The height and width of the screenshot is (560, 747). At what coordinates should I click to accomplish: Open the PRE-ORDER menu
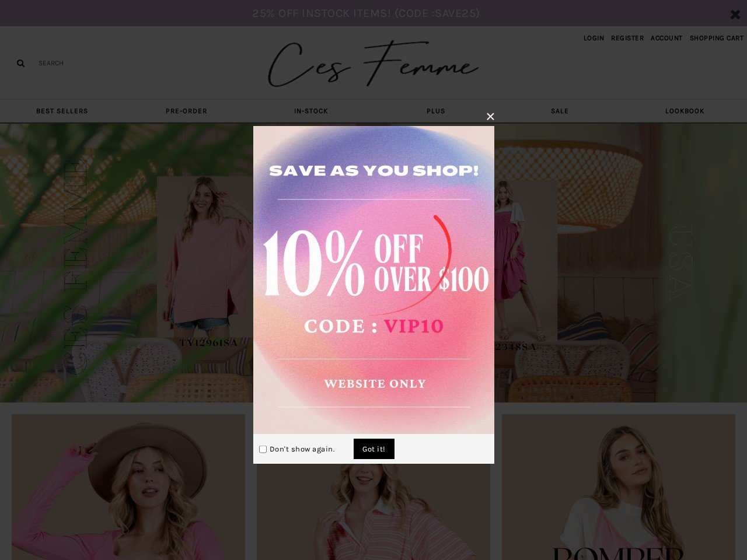[x=186, y=111]
